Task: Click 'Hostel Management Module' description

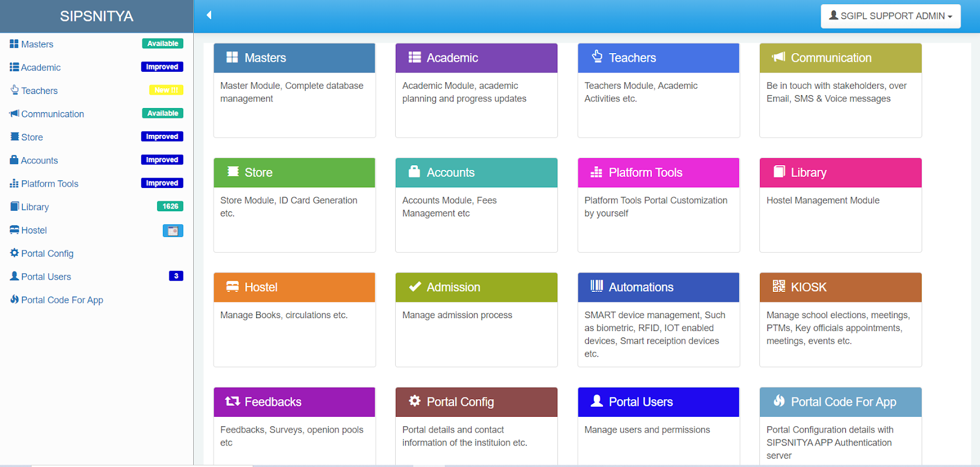Action: pyautogui.click(x=823, y=200)
